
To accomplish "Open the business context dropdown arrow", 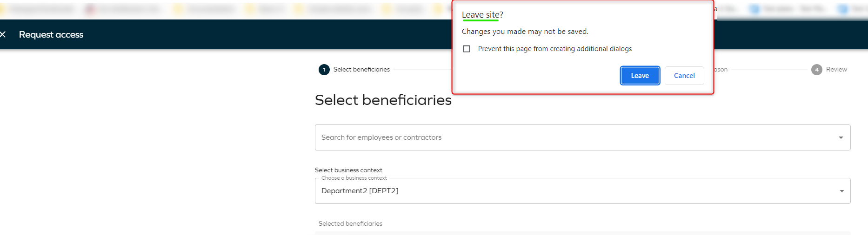I will point(841,191).
